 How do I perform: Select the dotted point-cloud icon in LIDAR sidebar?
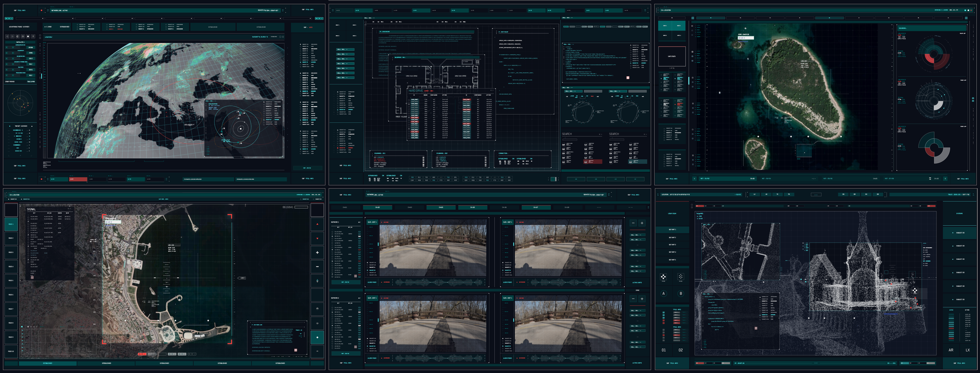681,277
